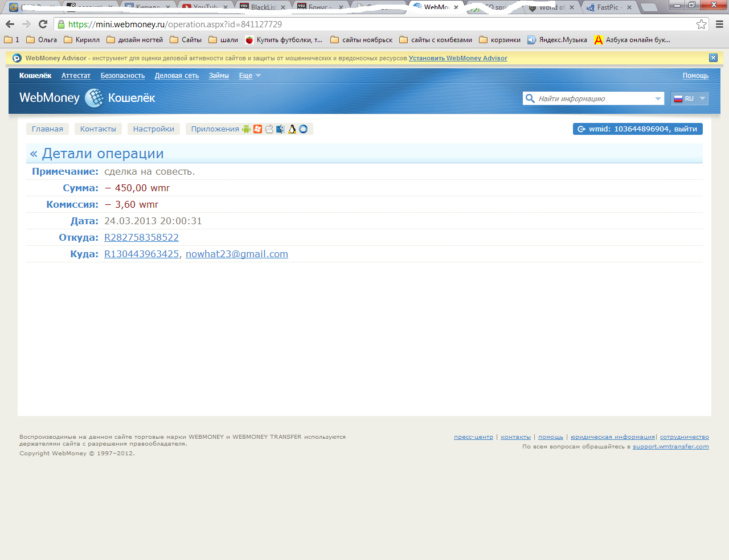Close the WebMoney Advisor notification bar
This screenshot has width=729, height=560.
[x=713, y=58]
